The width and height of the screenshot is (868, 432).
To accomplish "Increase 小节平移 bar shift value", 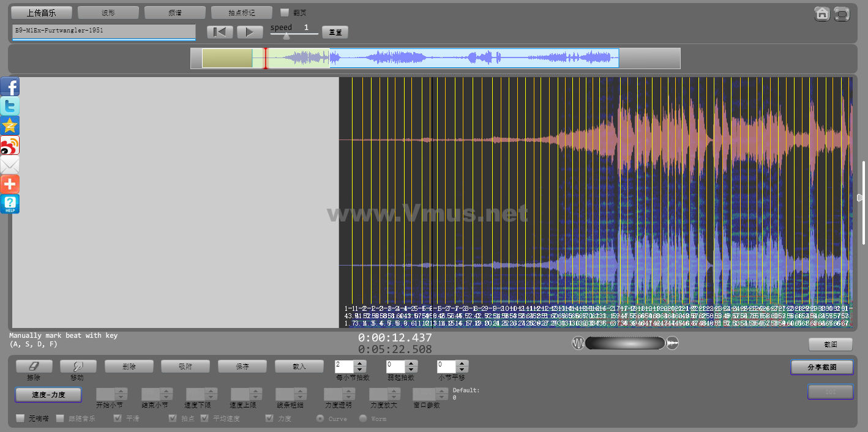I will [462, 363].
